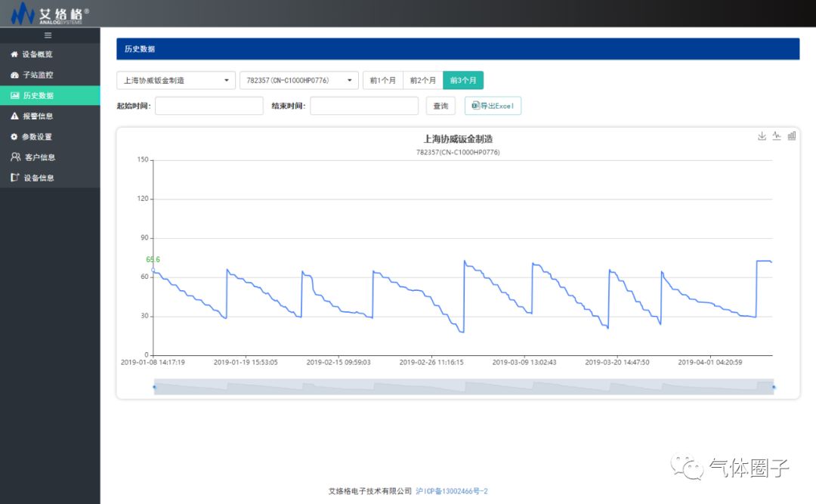Select the 前3个月 time range
This screenshot has height=504, width=816.
(463, 80)
